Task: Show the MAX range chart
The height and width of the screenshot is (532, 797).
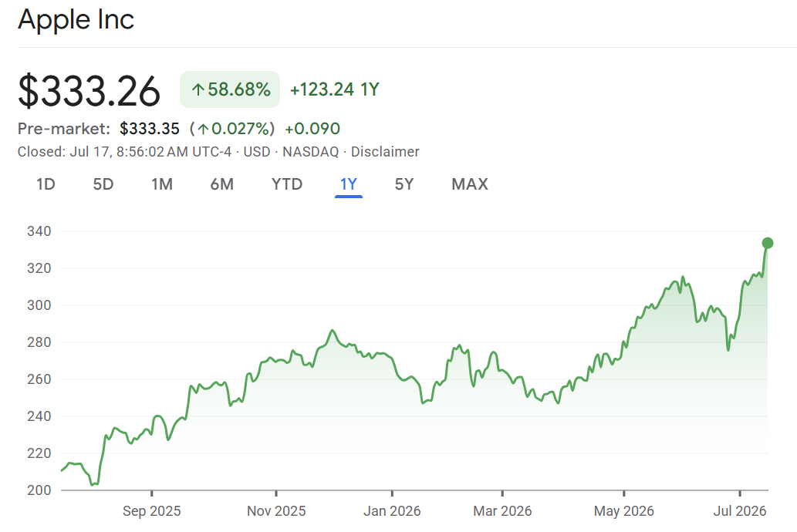Action: [x=470, y=184]
